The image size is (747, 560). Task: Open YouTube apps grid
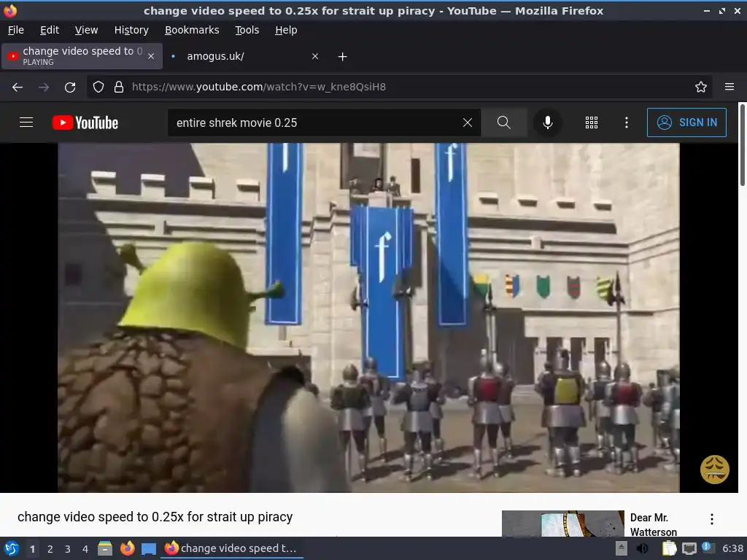tap(591, 122)
